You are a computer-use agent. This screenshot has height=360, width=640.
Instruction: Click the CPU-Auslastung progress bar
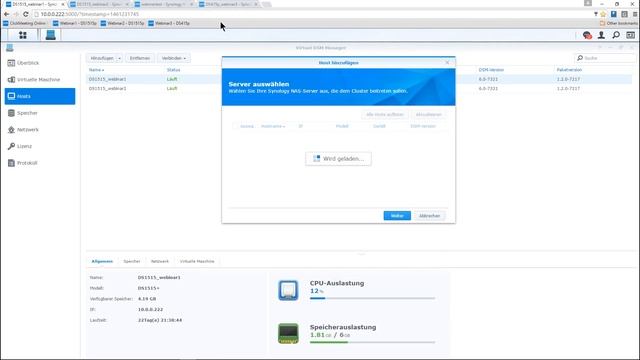[x=372, y=298]
